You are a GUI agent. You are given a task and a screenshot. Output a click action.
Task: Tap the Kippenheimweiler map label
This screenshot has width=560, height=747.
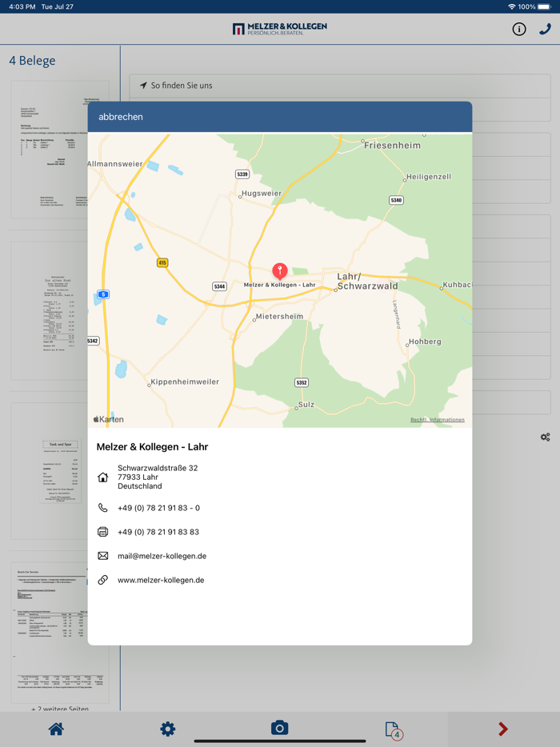185,381
